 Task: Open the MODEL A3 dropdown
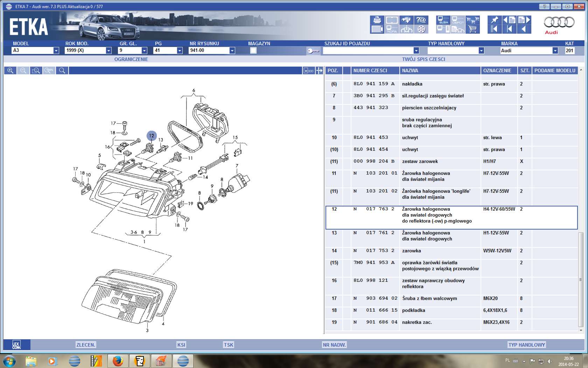[x=56, y=50]
